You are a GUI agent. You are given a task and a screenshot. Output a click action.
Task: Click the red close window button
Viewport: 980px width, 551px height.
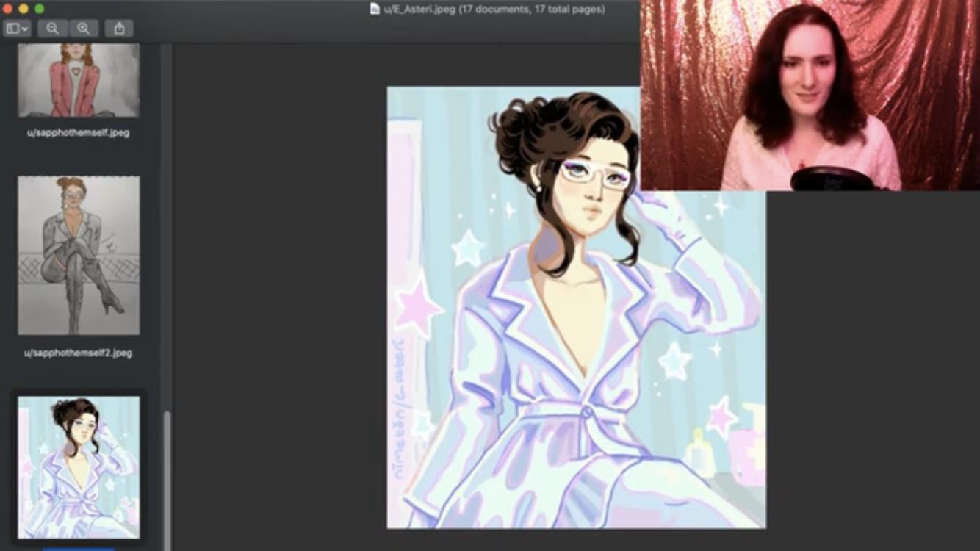point(8,9)
